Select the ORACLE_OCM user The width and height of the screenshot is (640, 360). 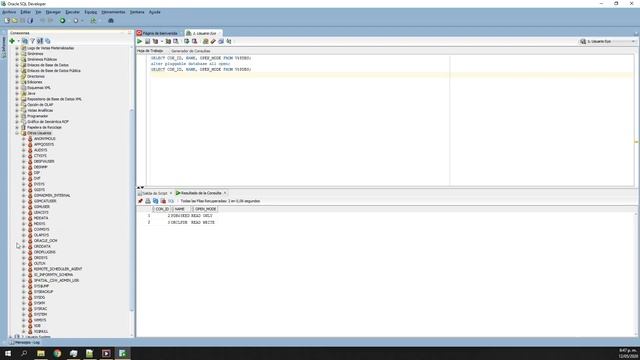[x=45, y=241]
